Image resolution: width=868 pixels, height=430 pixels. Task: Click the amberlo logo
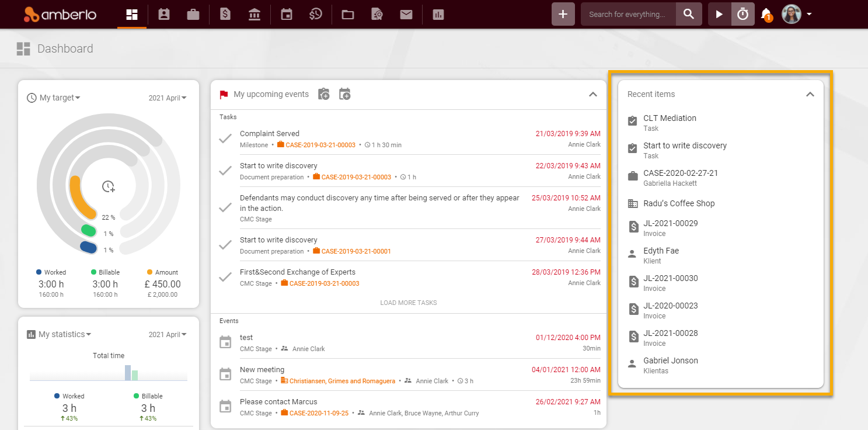[60, 15]
